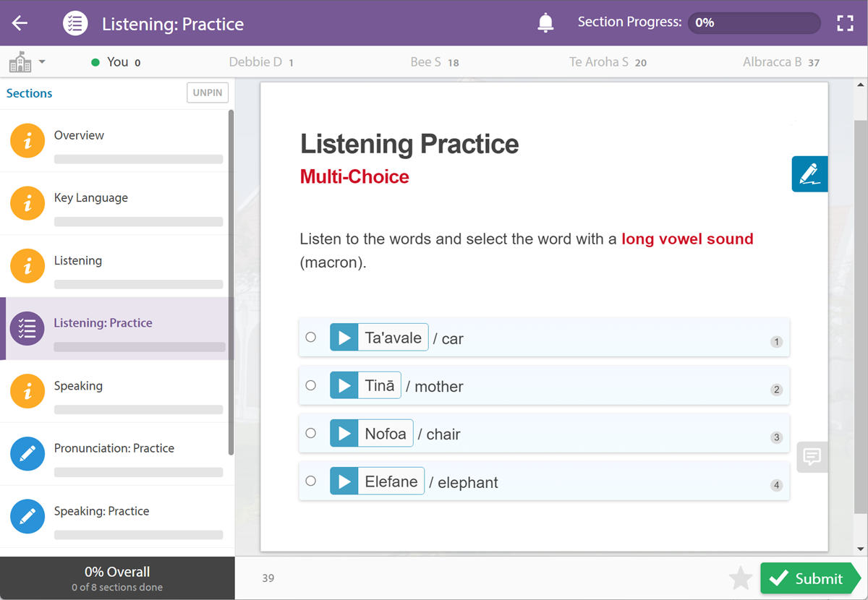Click the option number 1 badge

777,342
